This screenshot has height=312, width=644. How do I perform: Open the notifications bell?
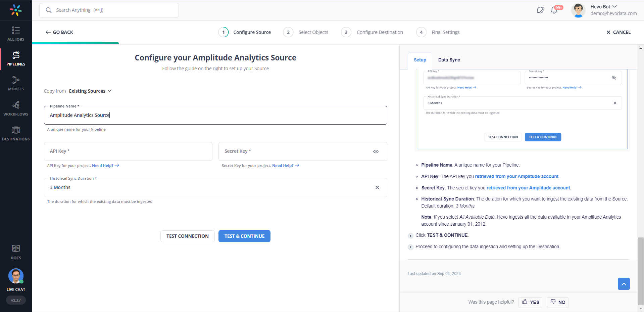pos(554,10)
